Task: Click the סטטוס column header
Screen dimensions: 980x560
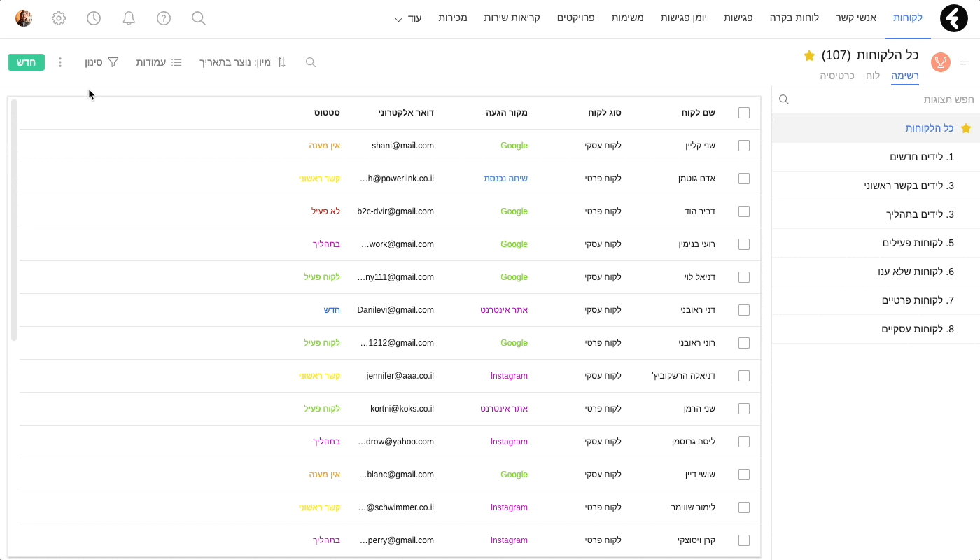Action: coord(327,113)
